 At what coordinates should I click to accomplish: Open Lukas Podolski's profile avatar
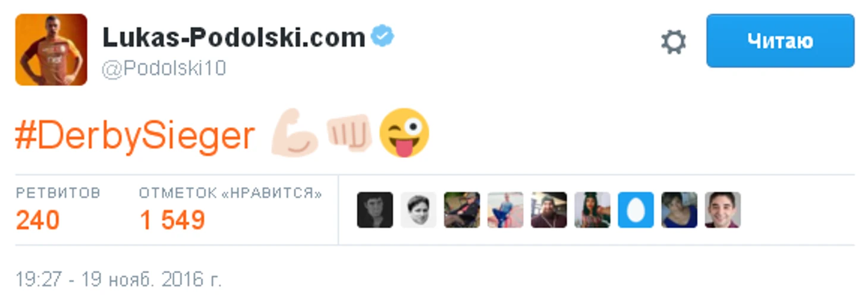[x=51, y=50]
